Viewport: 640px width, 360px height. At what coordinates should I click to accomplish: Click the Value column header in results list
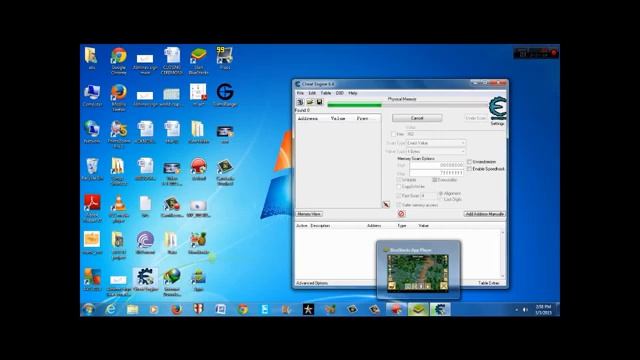click(x=338, y=118)
